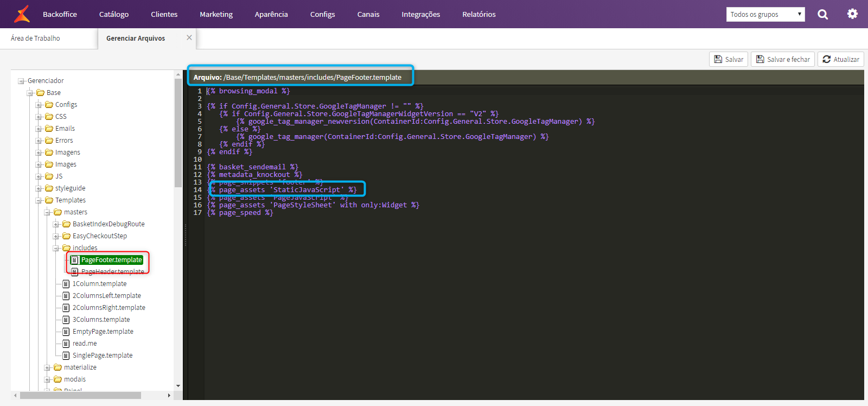Collapse the Gerenciador root node
Viewport: 868px width, 406px height.
(x=21, y=81)
